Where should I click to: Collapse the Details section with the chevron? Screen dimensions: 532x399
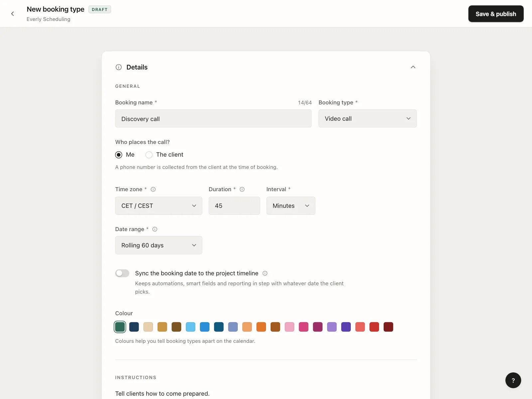413,67
